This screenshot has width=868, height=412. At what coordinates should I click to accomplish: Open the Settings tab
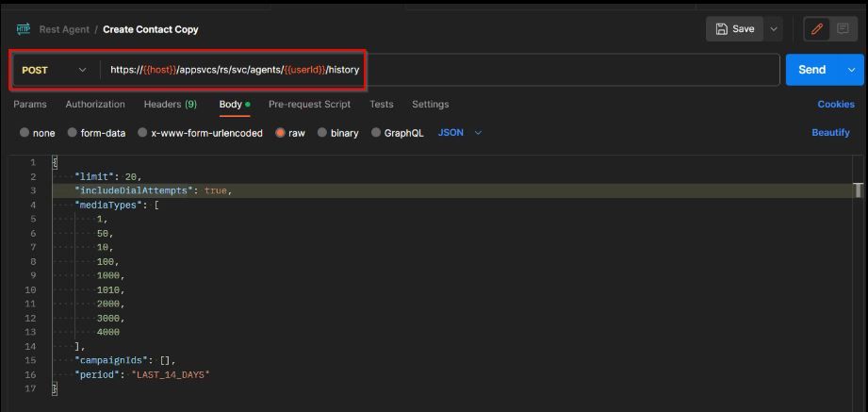pos(430,104)
